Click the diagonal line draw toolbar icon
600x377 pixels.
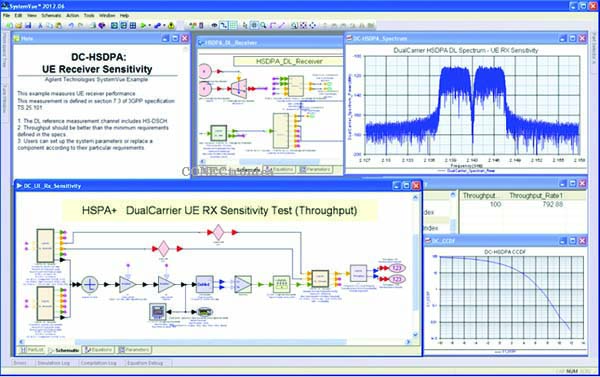pyautogui.click(x=282, y=26)
